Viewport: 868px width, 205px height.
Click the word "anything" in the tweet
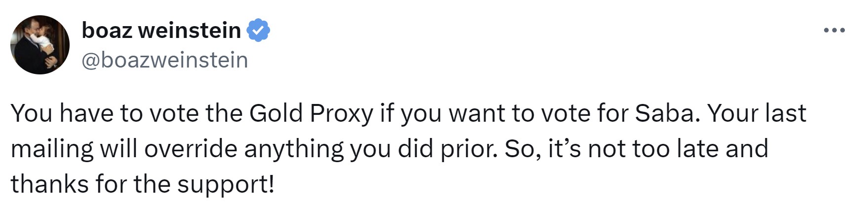[x=293, y=149]
